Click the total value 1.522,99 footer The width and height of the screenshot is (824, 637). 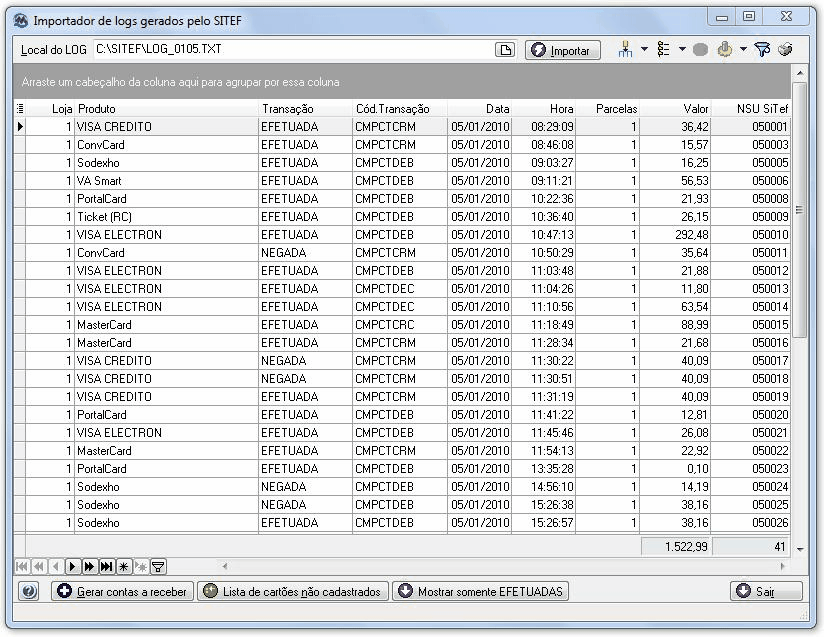pos(676,547)
